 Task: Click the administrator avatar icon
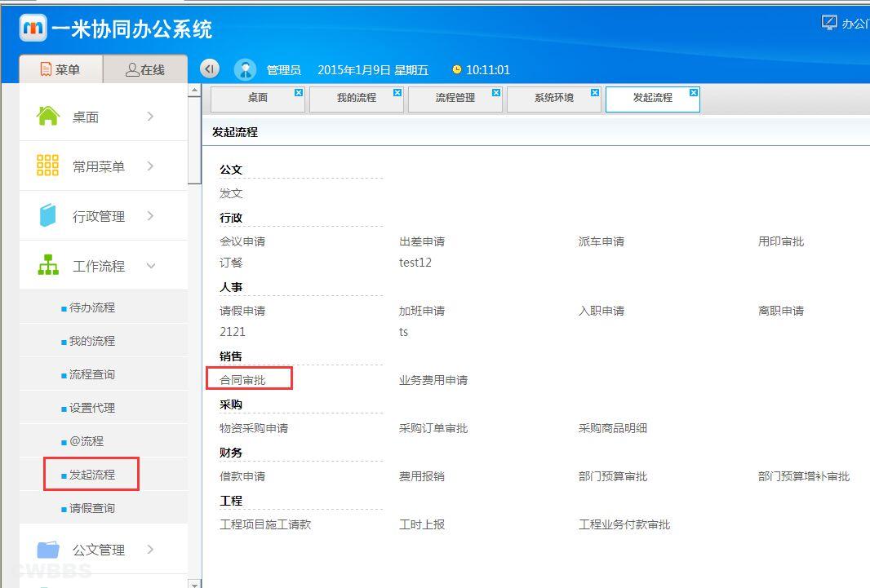coord(245,69)
